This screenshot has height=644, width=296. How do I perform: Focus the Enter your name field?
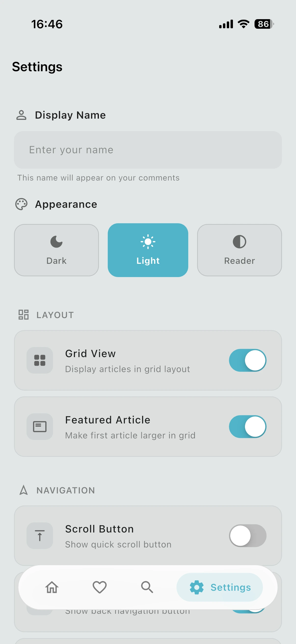148,150
